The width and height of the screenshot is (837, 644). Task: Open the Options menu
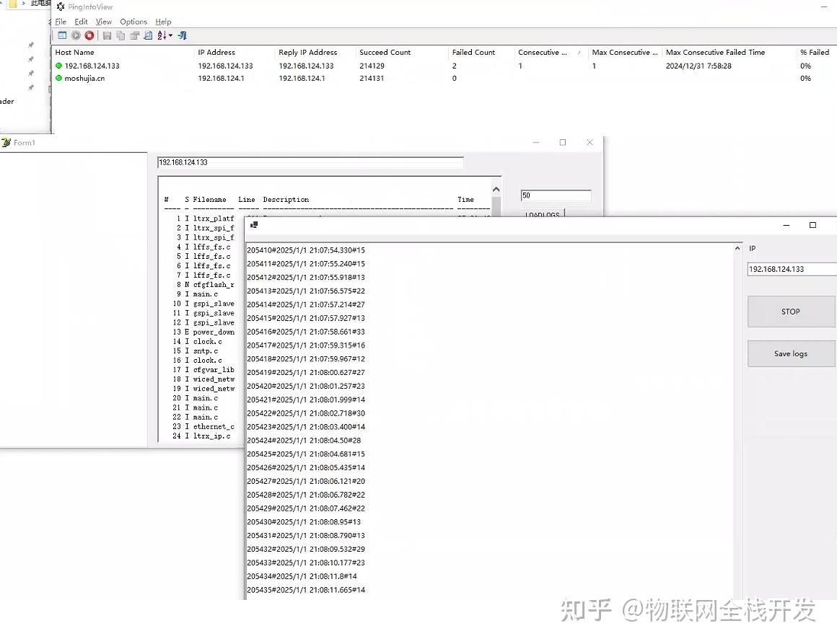(133, 22)
